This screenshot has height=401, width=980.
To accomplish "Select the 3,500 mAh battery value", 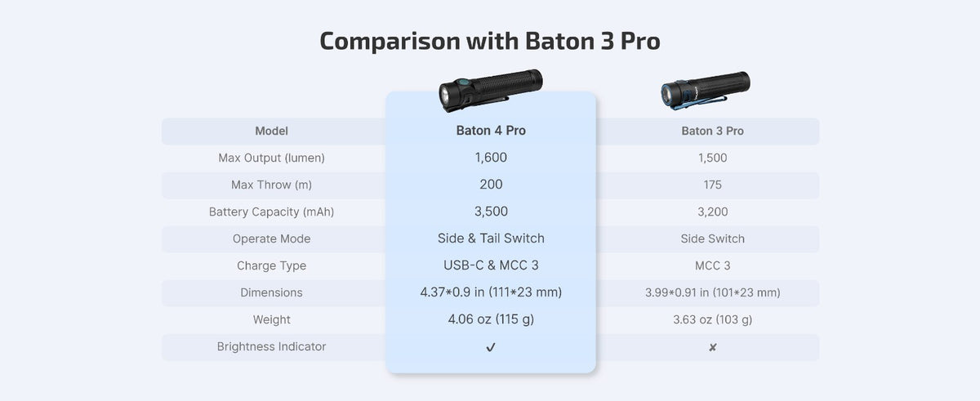I will (x=491, y=212).
